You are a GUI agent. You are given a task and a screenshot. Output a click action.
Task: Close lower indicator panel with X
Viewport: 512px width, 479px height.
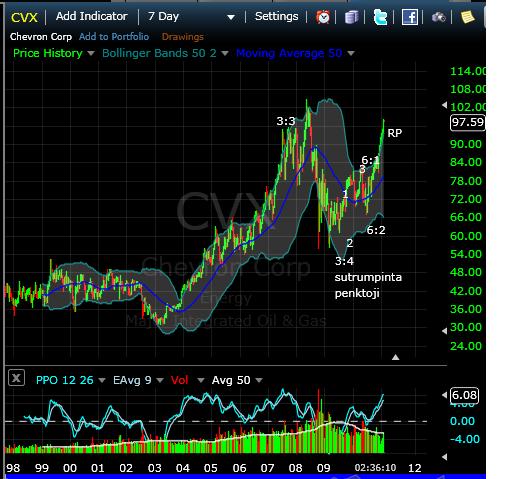16,378
